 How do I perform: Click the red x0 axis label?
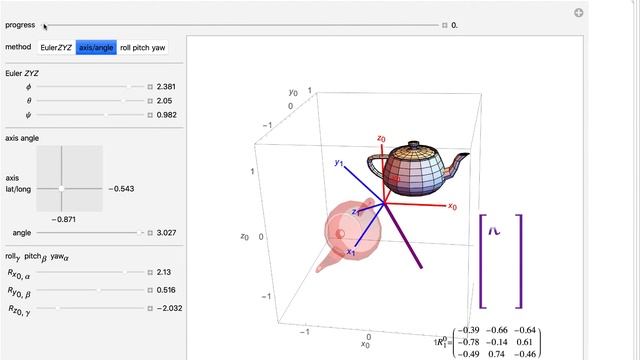[x=453, y=206]
